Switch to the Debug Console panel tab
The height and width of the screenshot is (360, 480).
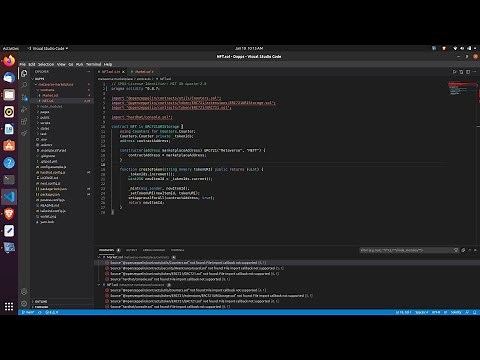click(x=154, y=250)
